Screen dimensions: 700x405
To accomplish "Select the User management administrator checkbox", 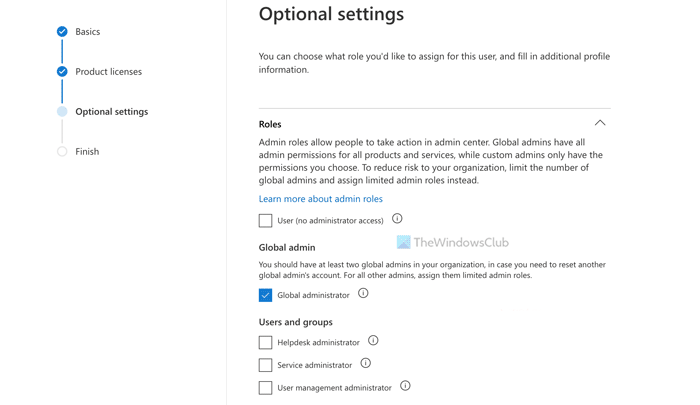I will tap(265, 388).
